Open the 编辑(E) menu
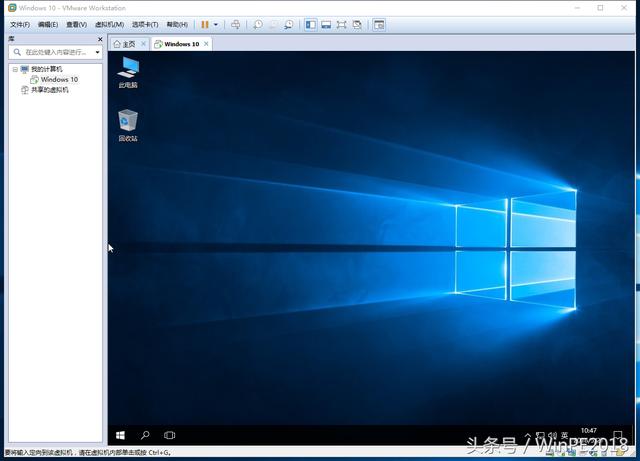This screenshot has width=640, height=461. 48,24
